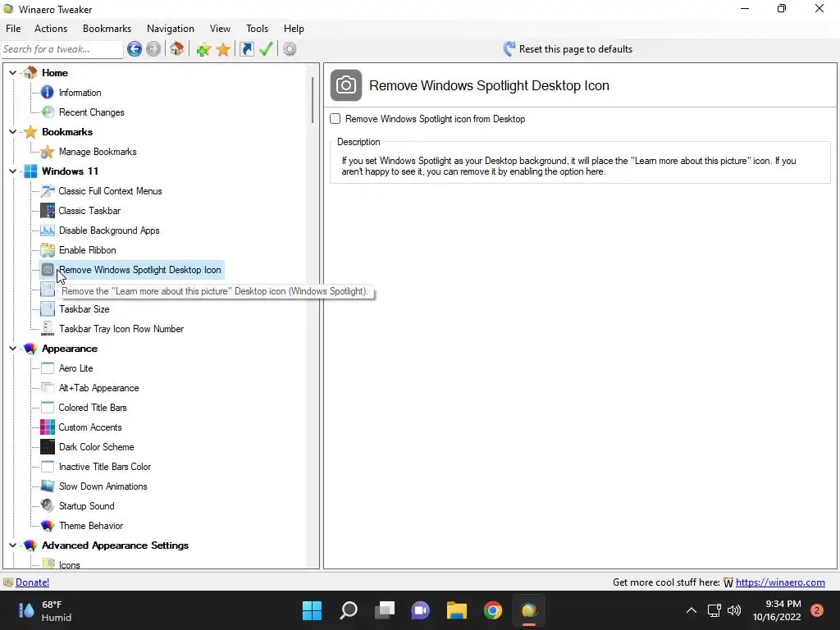The width and height of the screenshot is (840, 630).
Task: Click the Add bookmark star-plus icon
Action: (203, 49)
